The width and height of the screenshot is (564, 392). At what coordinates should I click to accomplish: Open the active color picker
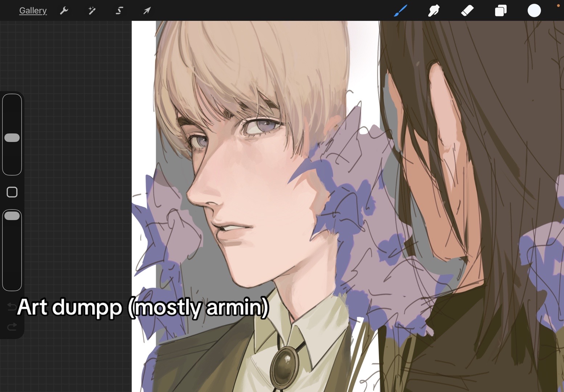pyautogui.click(x=534, y=11)
